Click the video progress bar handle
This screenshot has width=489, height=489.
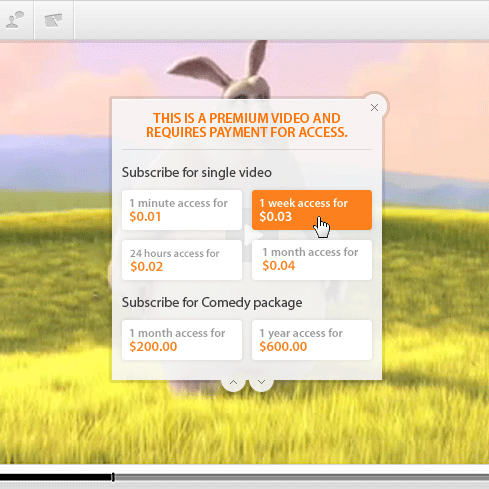(113, 477)
